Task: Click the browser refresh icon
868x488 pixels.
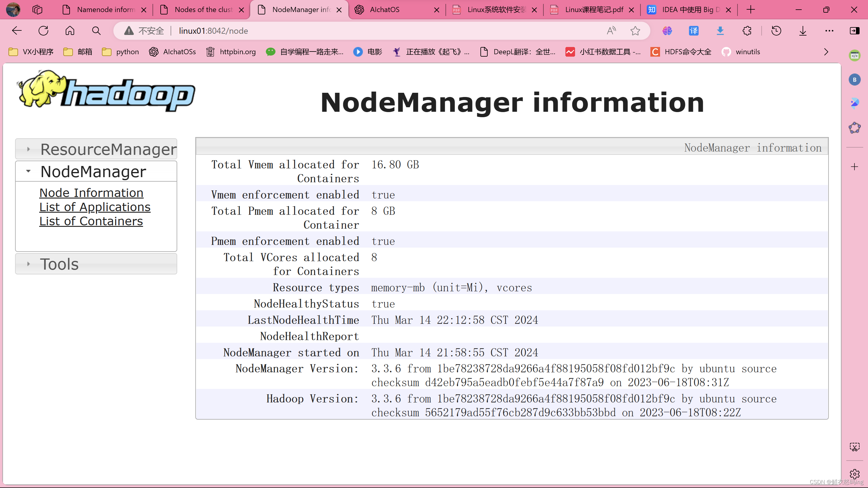Action: pos(43,31)
